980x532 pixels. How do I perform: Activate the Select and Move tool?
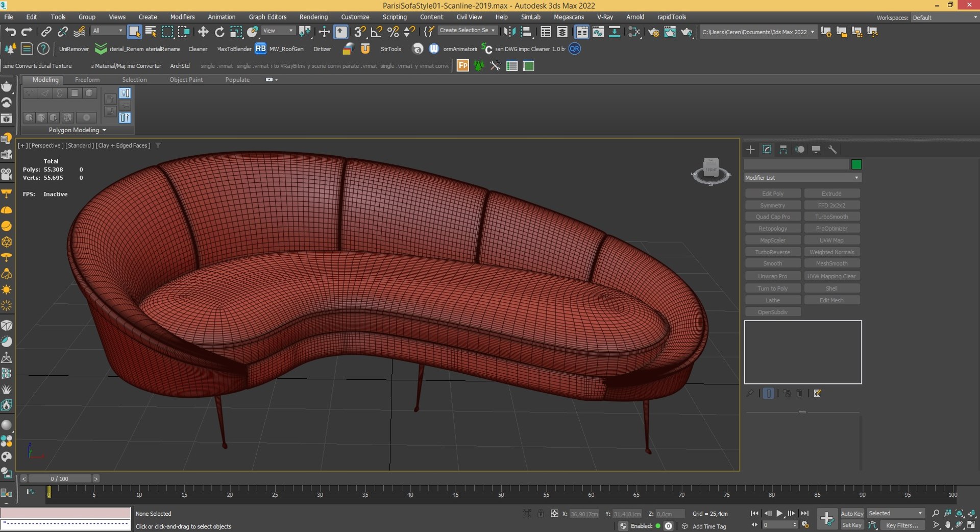coord(203,32)
